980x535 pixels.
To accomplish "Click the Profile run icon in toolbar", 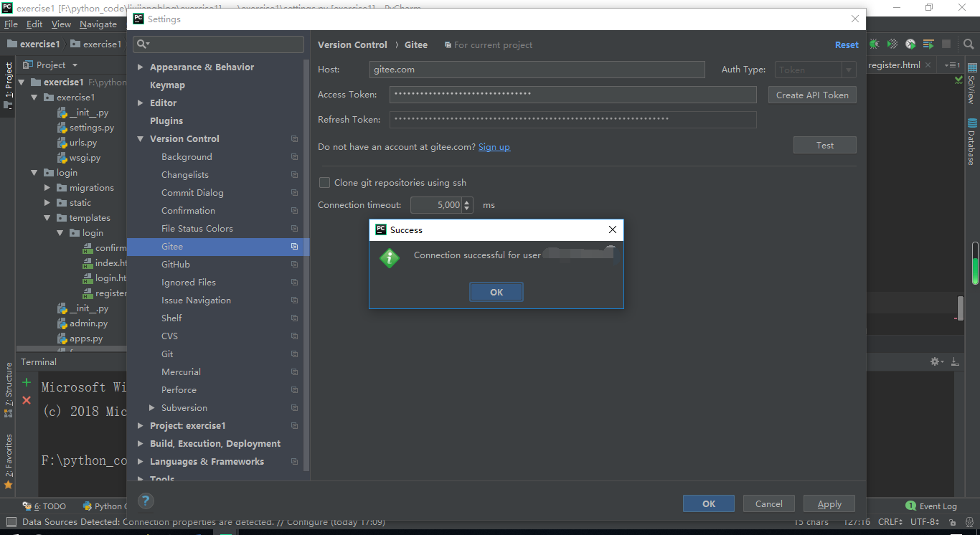I will click(910, 44).
